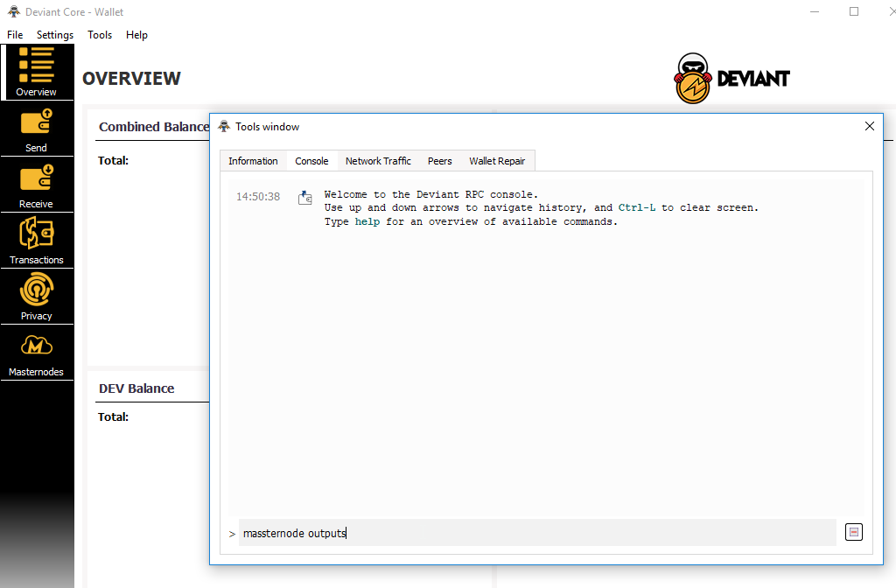The image size is (896, 588).
Task: Click the Combined Balance heading
Action: (x=154, y=127)
